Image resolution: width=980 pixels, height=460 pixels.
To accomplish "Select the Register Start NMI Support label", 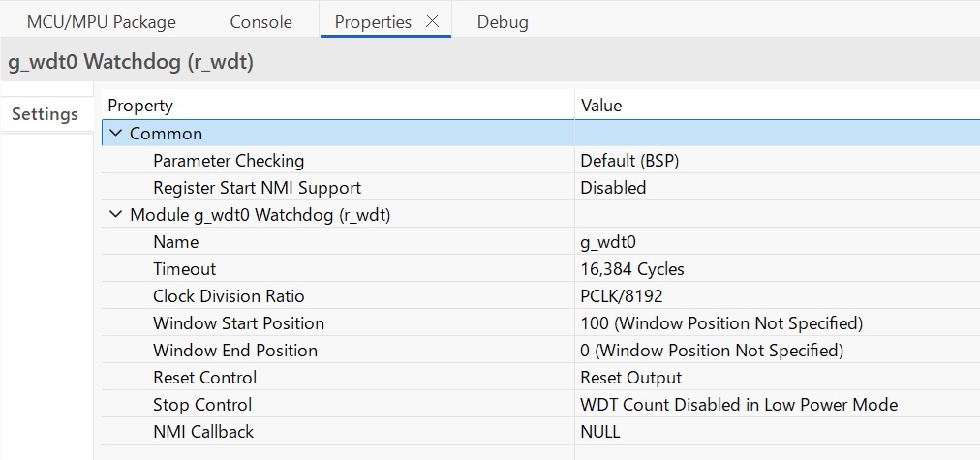I will 257,188.
